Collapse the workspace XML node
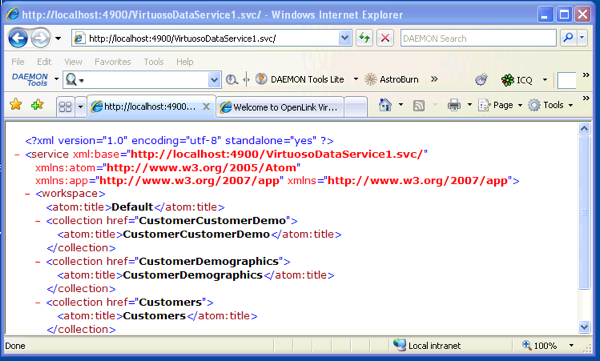The width and height of the screenshot is (600, 361). (x=28, y=194)
